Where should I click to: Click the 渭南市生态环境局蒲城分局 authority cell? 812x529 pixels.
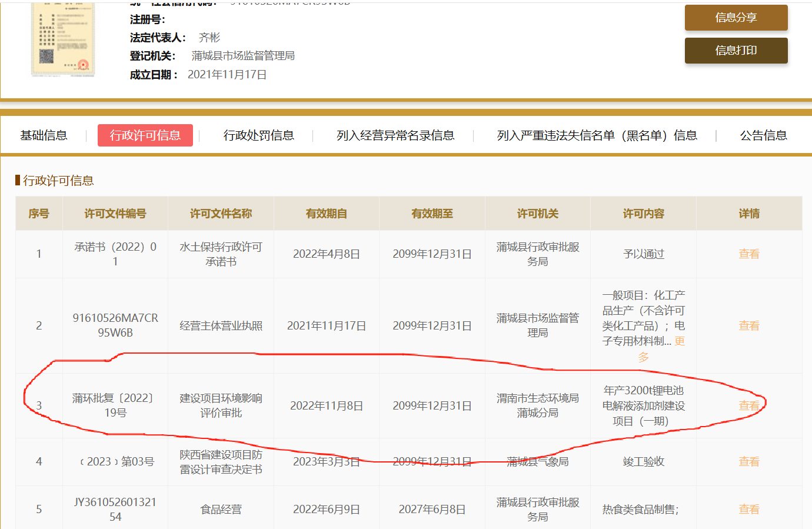[x=538, y=405]
